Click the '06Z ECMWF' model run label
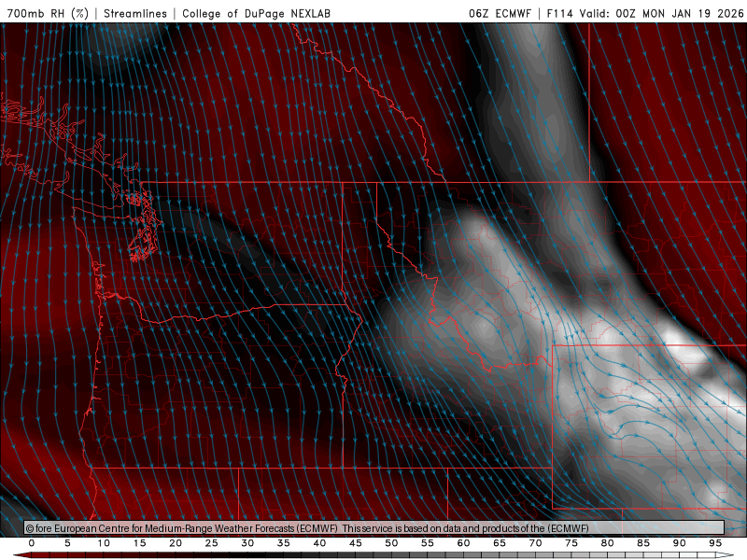Screen dimensions: 747x560 [x=500, y=13]
